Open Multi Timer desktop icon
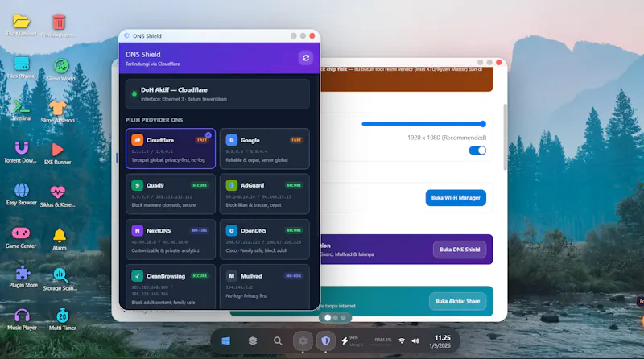The width and height of the screenshot is (644, 359). tap(63, 316)
